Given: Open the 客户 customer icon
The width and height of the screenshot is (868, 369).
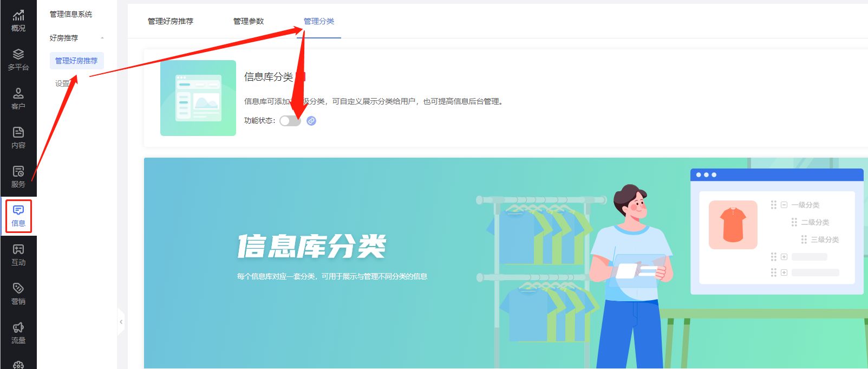Looking at the screenshot, I should [18, 93].
